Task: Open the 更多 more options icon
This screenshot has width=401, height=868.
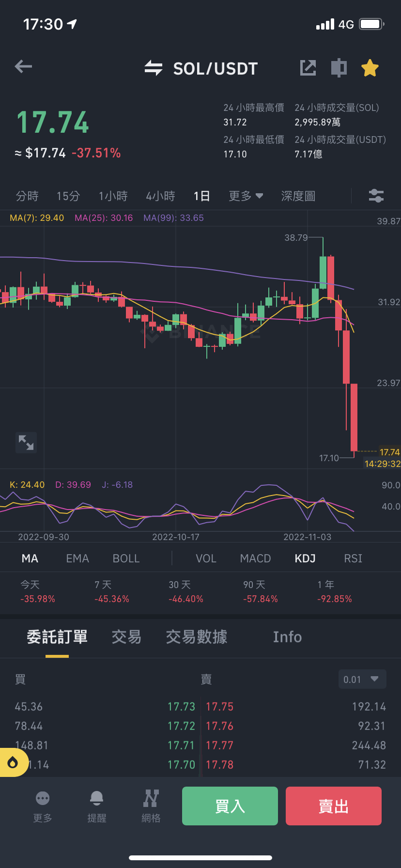Action: 43,806
